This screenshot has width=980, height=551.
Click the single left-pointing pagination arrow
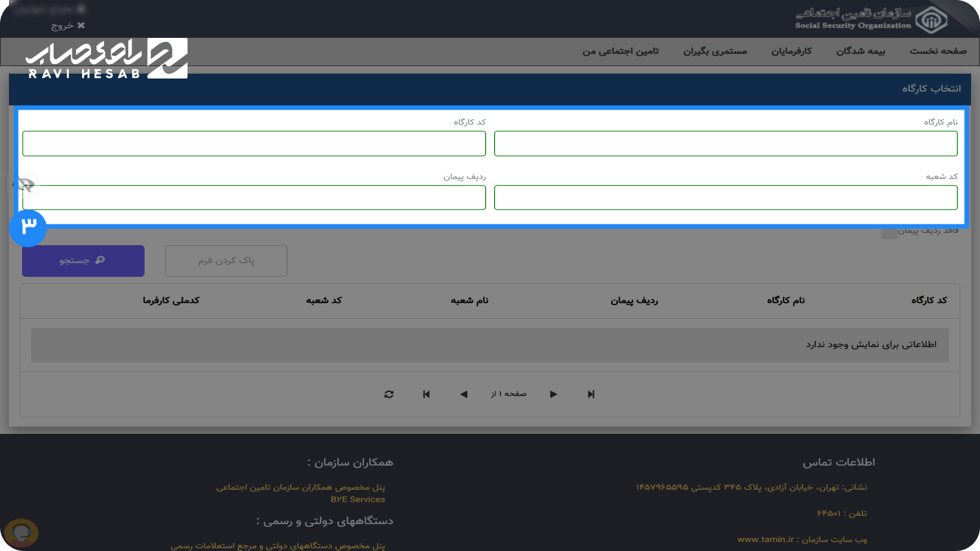pos(464,394)
